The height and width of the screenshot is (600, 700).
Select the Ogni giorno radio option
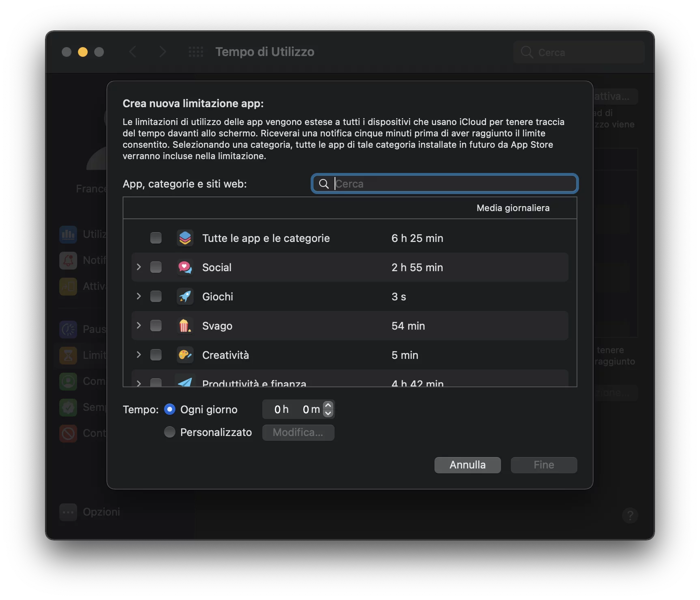click(x=170, y=409)
